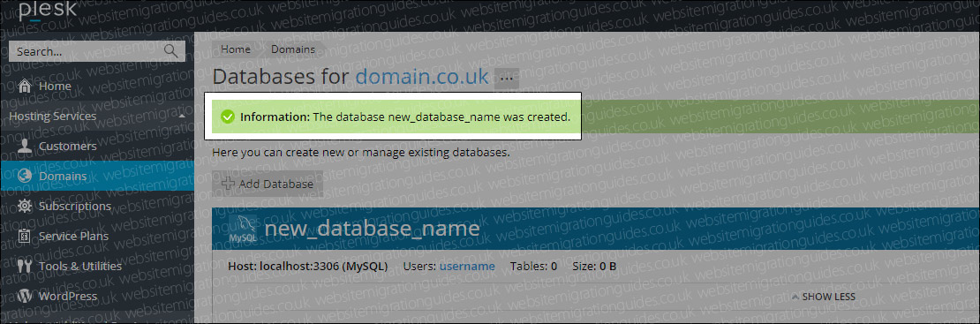Open Customers in the sidebar

pos(67,146)
